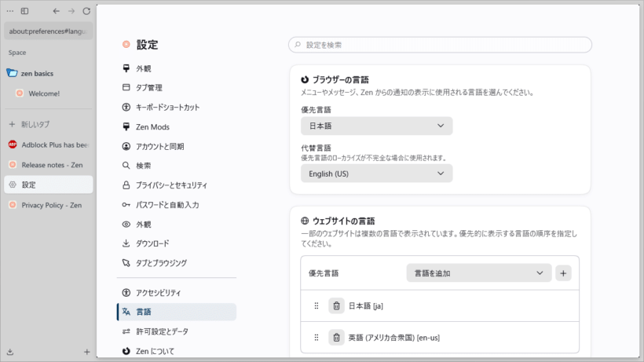
Task: Delete 英語 [en-us] with trash icon
Action: coord(336,338)
